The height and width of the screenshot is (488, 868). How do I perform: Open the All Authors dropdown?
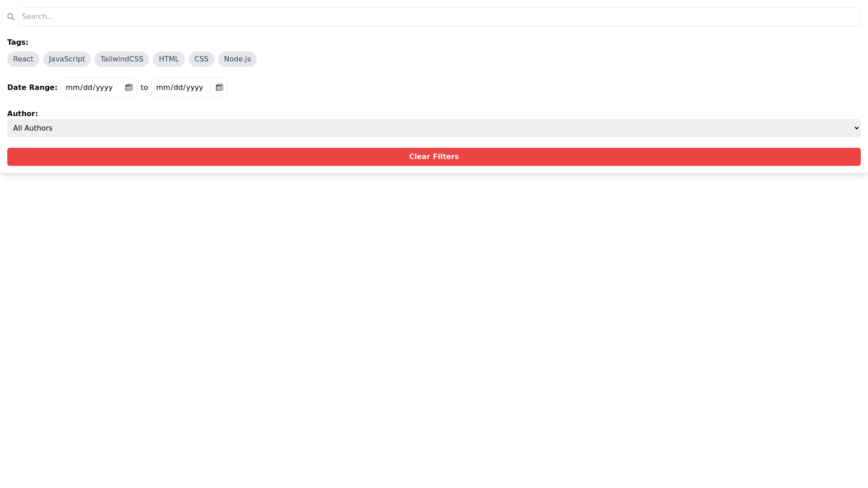433,128
